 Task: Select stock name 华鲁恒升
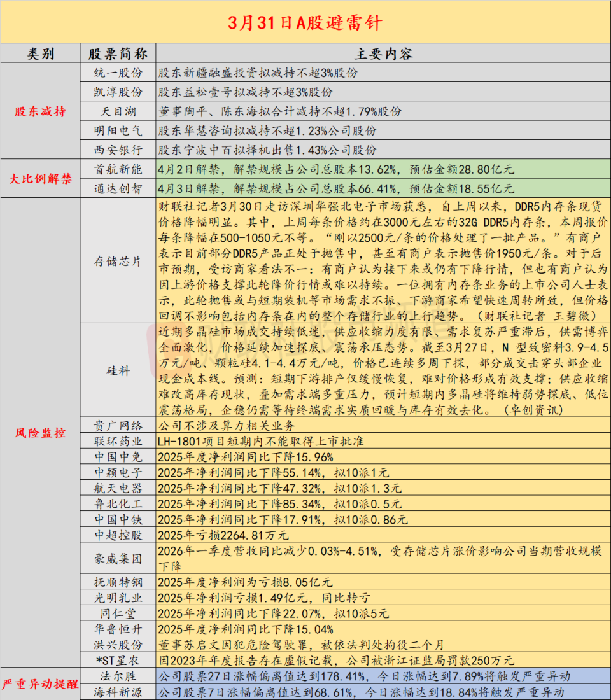(x=118, y=629)
